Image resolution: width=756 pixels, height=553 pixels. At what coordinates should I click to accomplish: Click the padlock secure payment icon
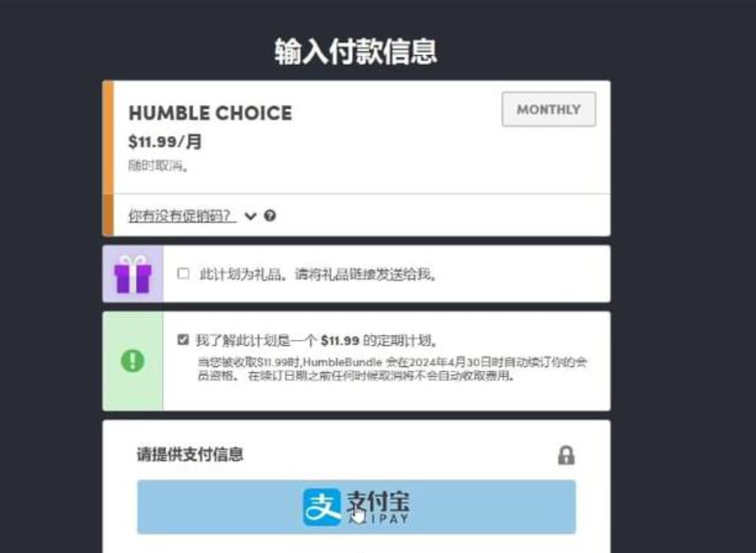[566, 455]
